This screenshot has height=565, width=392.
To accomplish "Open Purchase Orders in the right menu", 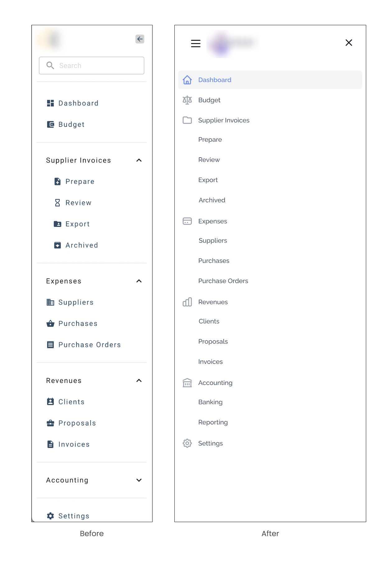I will pyautogui.click(x=223, y=281).
